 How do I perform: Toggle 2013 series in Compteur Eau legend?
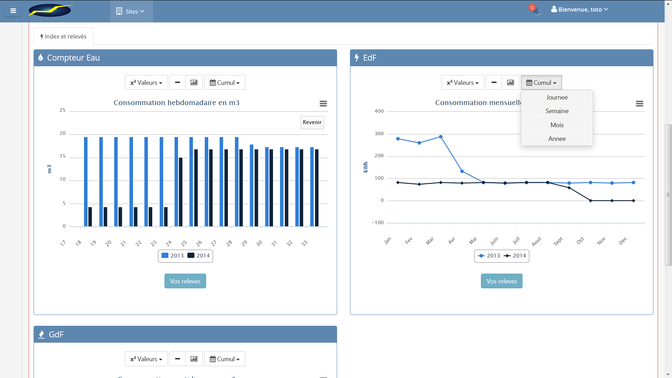tap(172, 255)
